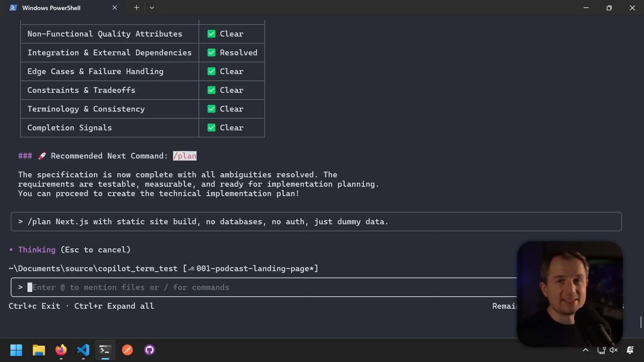Viewport: 644px width, 362px height.
Task: Click the Completion Signals green checkbox
Action: (211, 128)
